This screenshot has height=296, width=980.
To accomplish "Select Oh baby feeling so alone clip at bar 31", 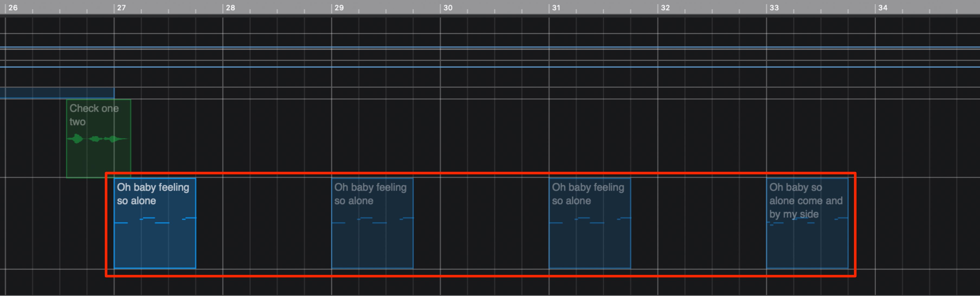I will click(x=590, y=223).
